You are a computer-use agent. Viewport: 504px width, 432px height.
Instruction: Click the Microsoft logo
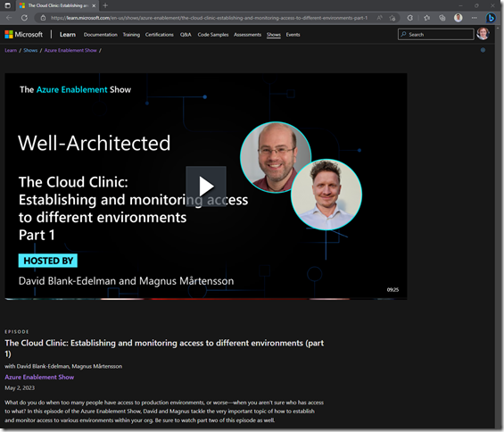coord(23,35)
